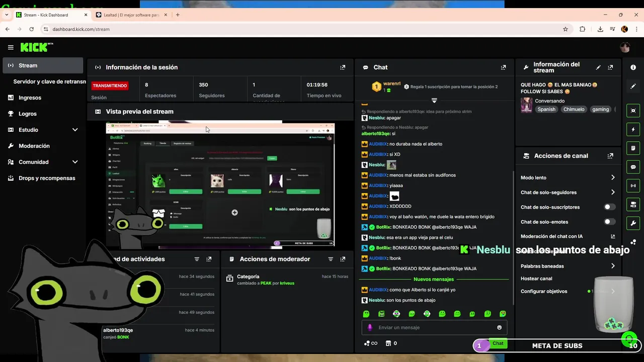
Task: Open Chat de solo-seguidores options chevron
Action: 613,192
